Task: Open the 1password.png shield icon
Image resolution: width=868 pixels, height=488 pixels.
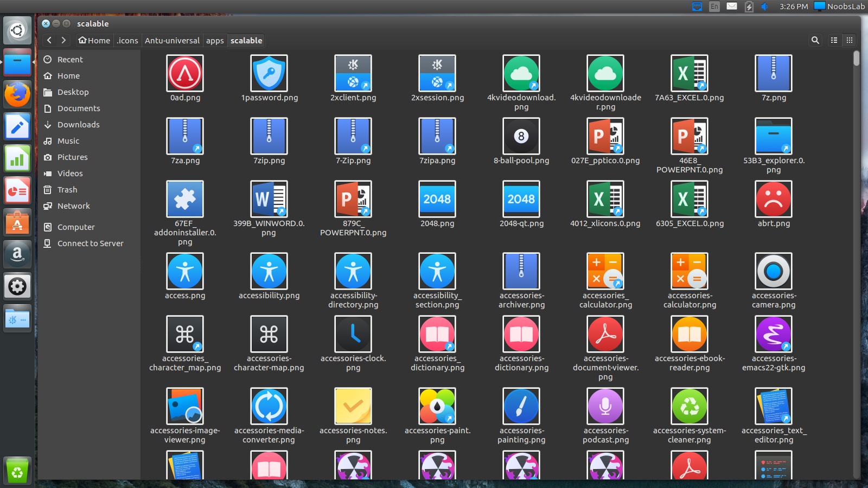Action: pos(269,74)
